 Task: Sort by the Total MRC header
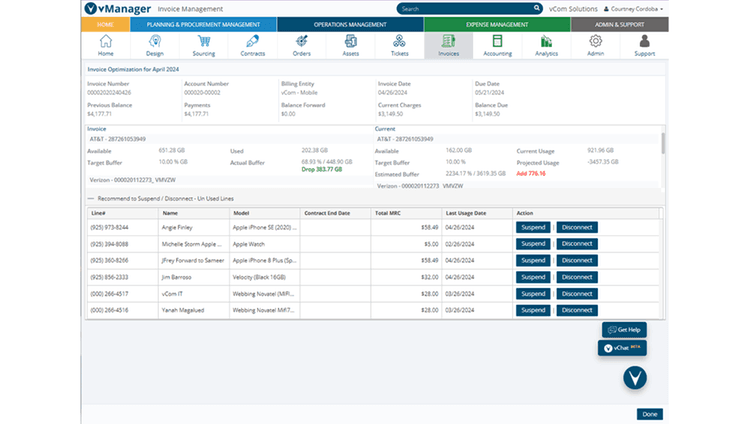[x=406, y=213]
